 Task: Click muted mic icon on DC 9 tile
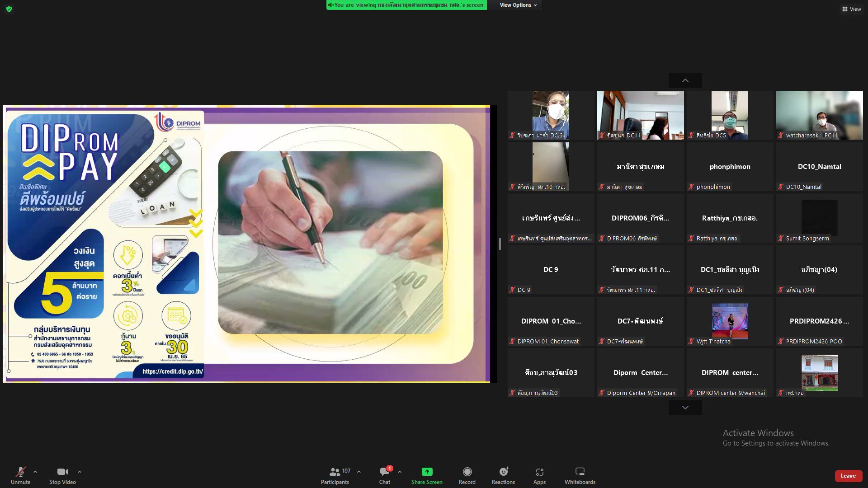pyautogui.click(x=512, y=290)
